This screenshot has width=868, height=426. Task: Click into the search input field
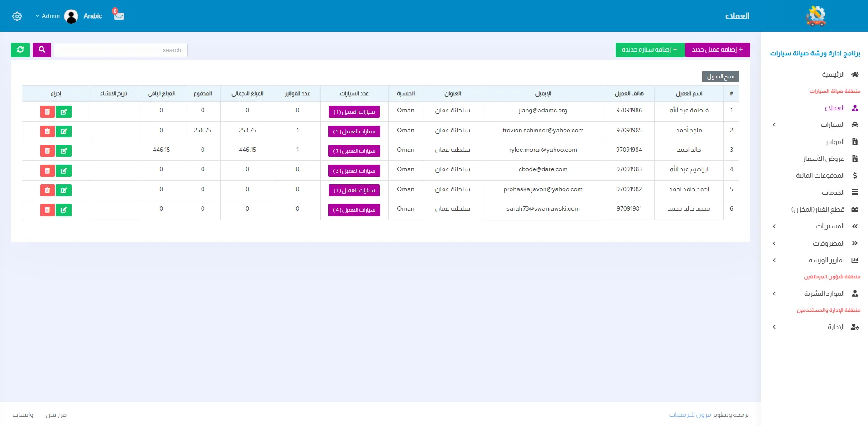[121, 50]
